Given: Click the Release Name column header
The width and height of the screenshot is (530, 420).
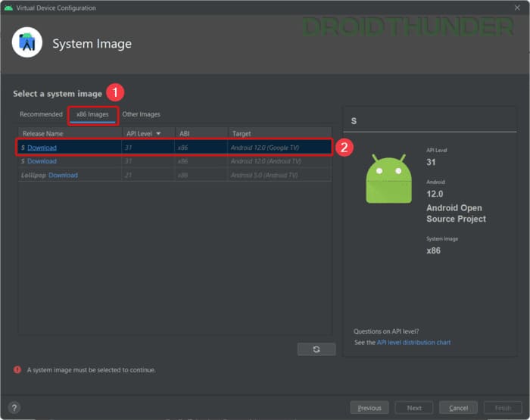Looking at the screenshot, I should [70, 134].
